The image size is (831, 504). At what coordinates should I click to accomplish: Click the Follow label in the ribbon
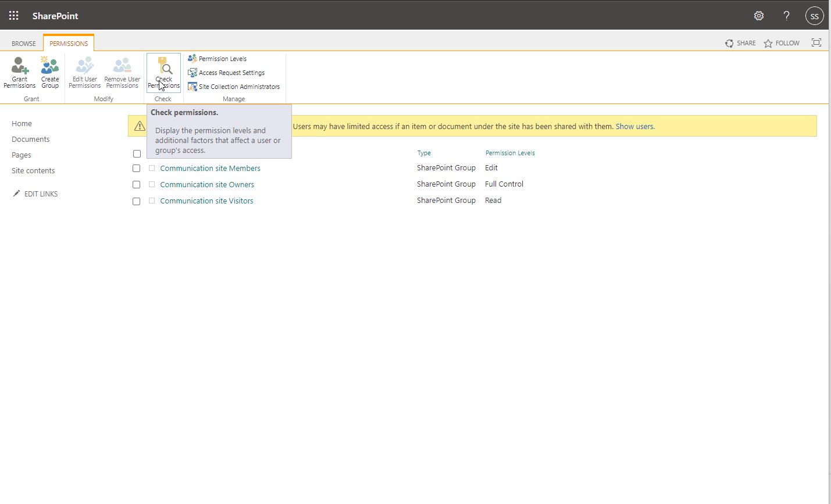point(787,43)
